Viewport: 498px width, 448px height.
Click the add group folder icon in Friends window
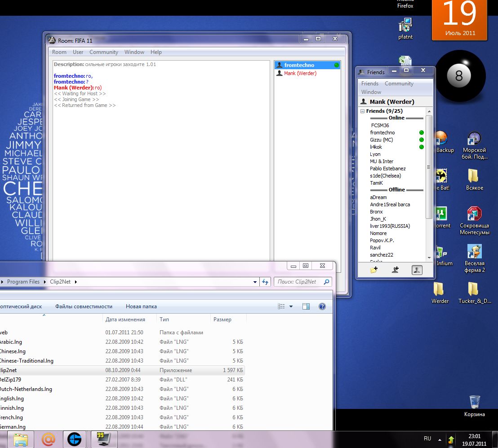tap(374, 270)
